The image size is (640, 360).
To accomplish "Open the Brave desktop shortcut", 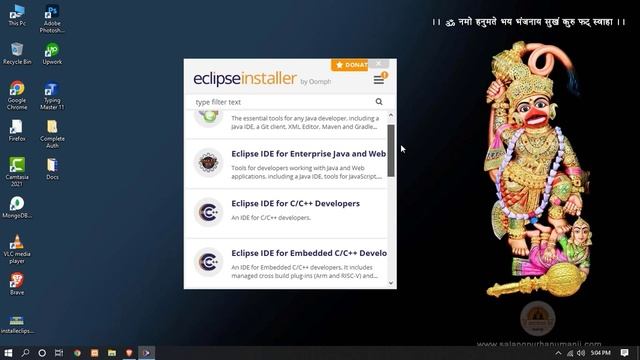I will (17, 284).
